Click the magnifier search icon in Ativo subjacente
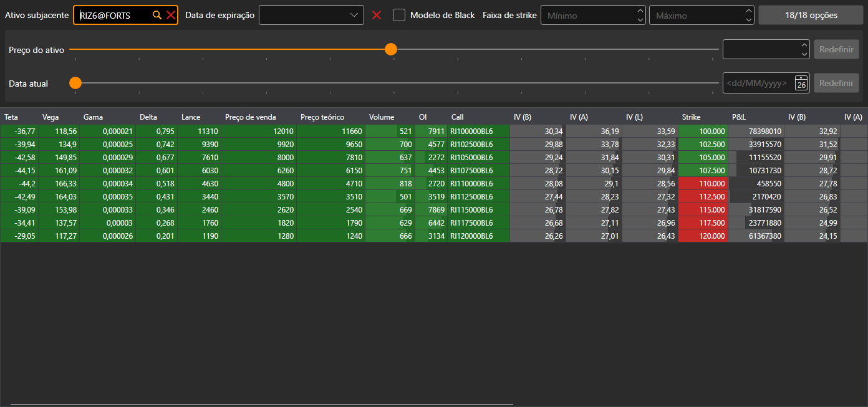Screen dimensions: 868x407 pyautogui.click(x=157, y=15)
